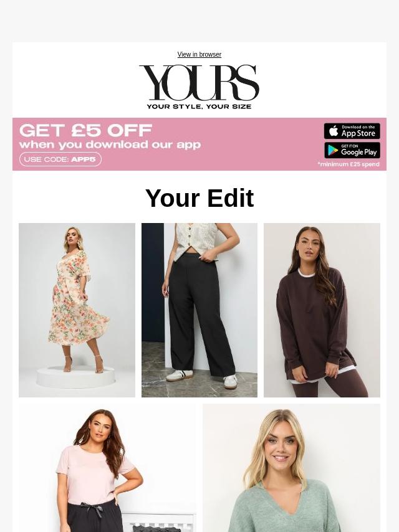This screenshot has width=399, height=532.
Task: Open the brown oversized sweatshirt product image
Action: click(322, 310)
